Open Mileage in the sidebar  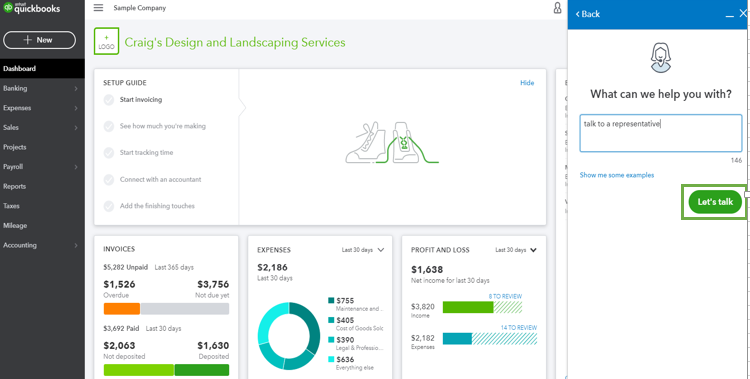pos(42,226)
